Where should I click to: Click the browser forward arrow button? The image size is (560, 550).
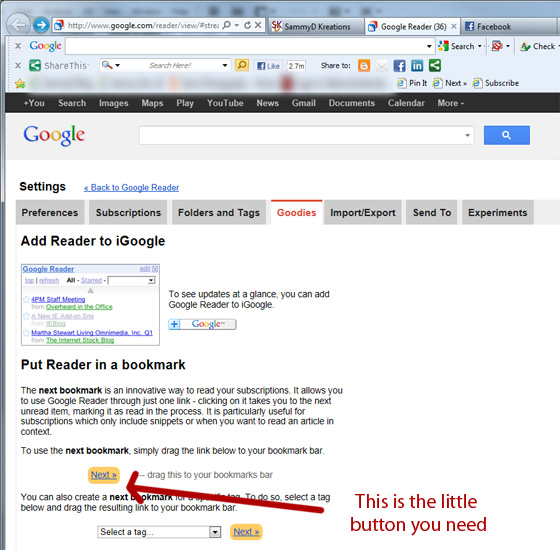click(x=41, y=25)
